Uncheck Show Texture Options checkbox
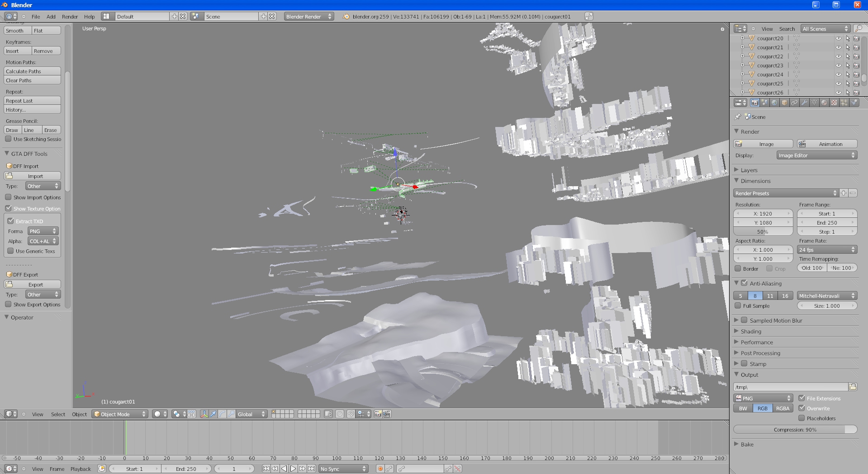This screenshot has width=868, height=474. pos(8,208)
